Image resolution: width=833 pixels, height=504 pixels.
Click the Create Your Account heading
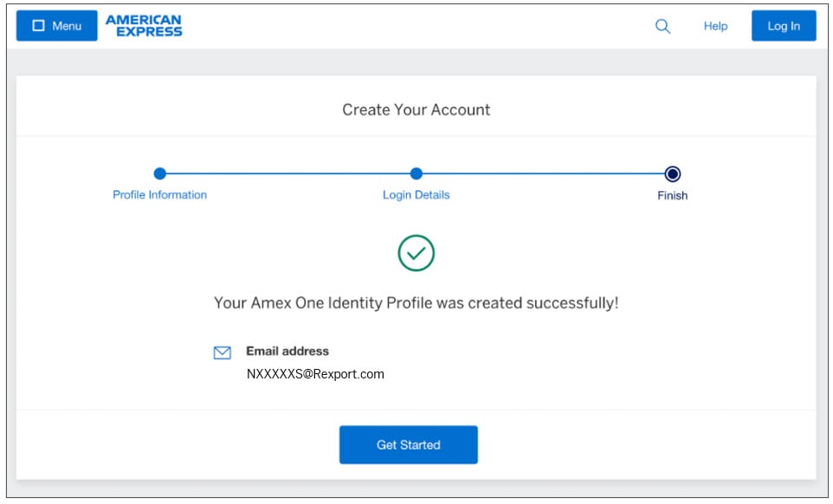click(x=416, y=110)
